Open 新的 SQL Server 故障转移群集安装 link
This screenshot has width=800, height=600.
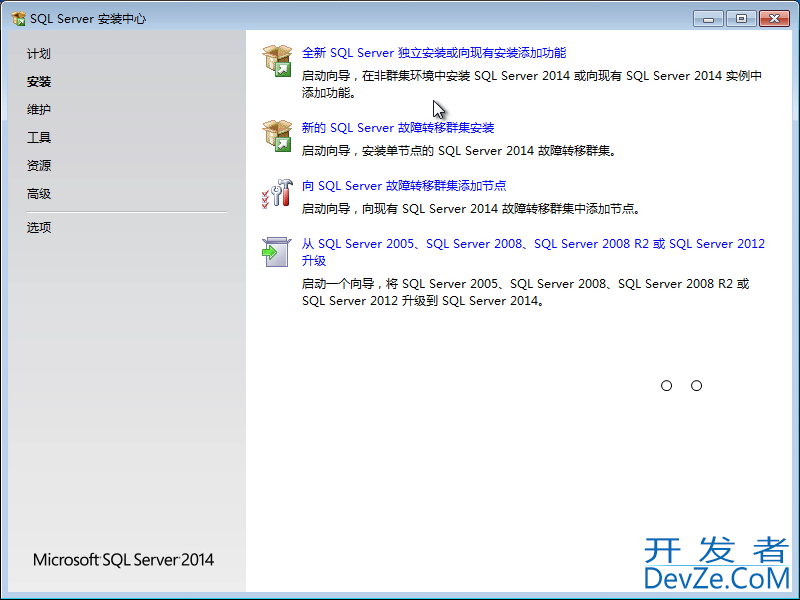397,128
